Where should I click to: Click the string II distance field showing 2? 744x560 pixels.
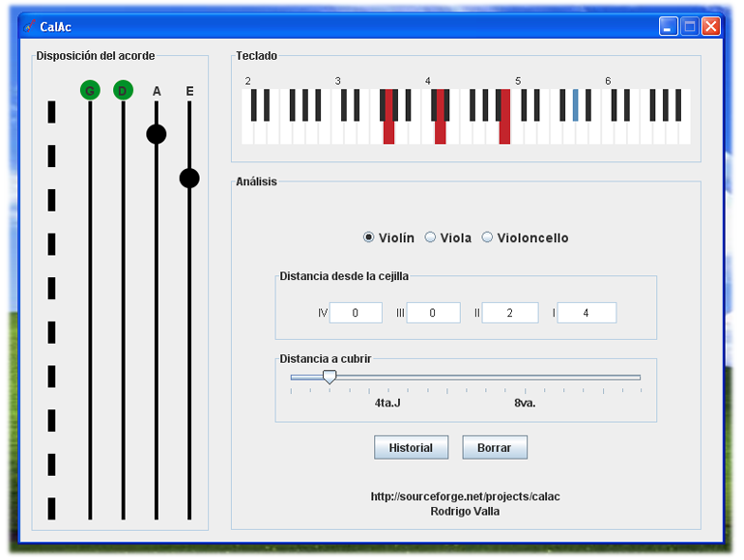510,313
